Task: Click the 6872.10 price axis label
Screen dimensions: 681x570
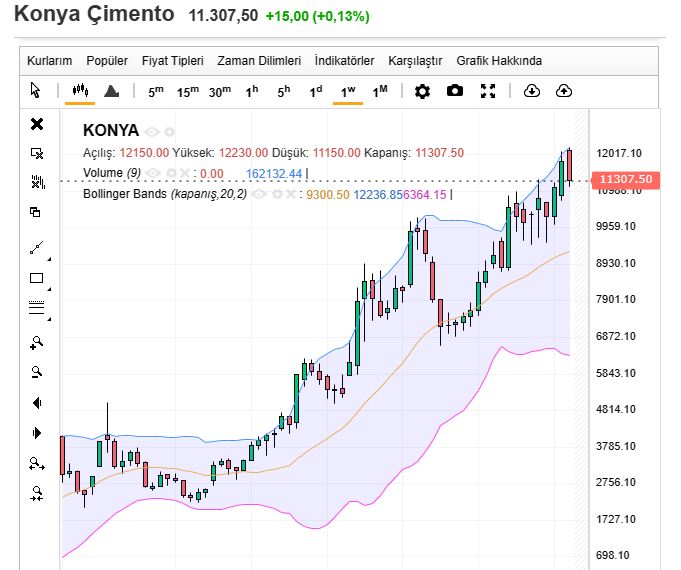Action: pyautogui.click(x=616, y=336)
